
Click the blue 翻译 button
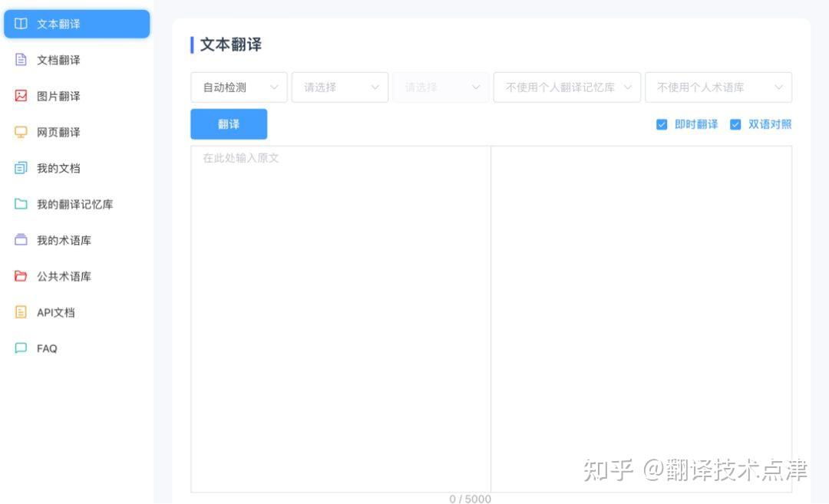pyautogui.click(x=229, y=124)
